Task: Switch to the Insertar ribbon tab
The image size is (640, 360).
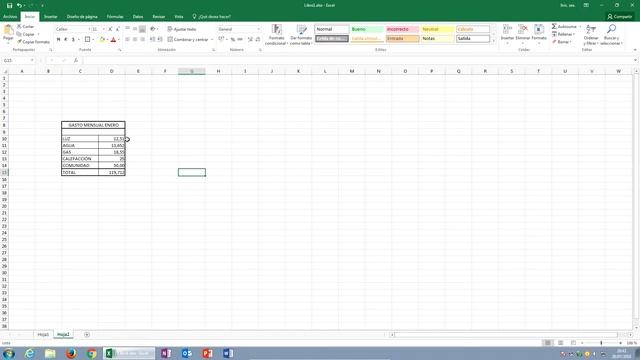Action: click(51, 17)
